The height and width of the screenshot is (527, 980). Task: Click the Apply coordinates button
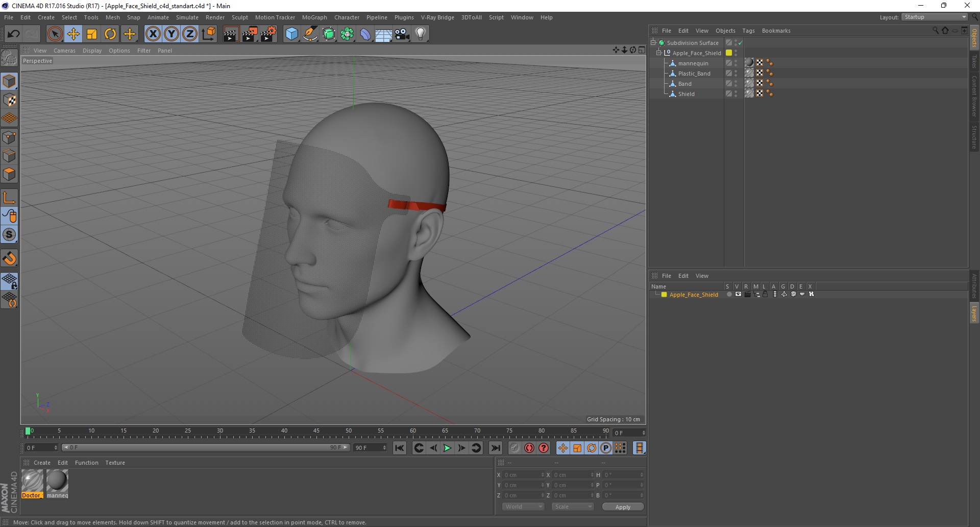[623, 507]
